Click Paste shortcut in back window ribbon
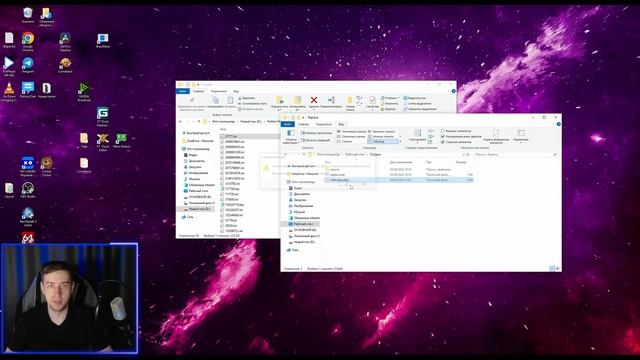 point(251,109)
